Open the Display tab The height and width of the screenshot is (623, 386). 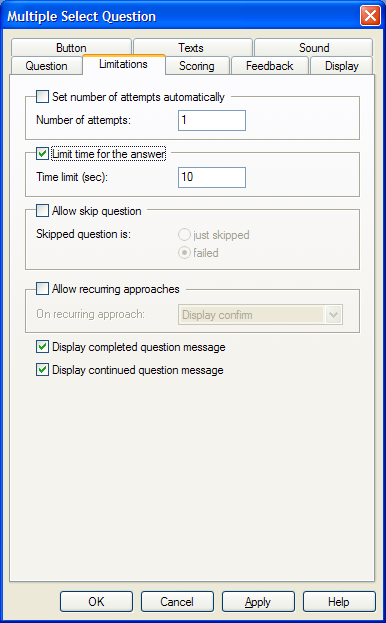[342, 66]
